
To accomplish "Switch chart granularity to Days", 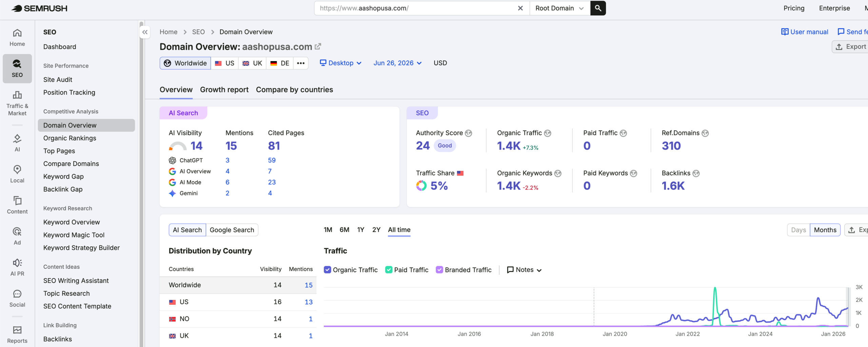I will [x=798, y=230].
